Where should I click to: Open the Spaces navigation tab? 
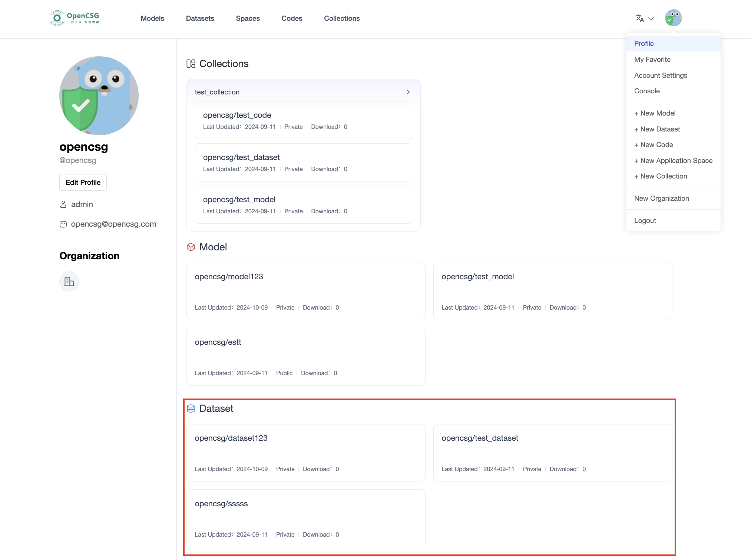248,18
